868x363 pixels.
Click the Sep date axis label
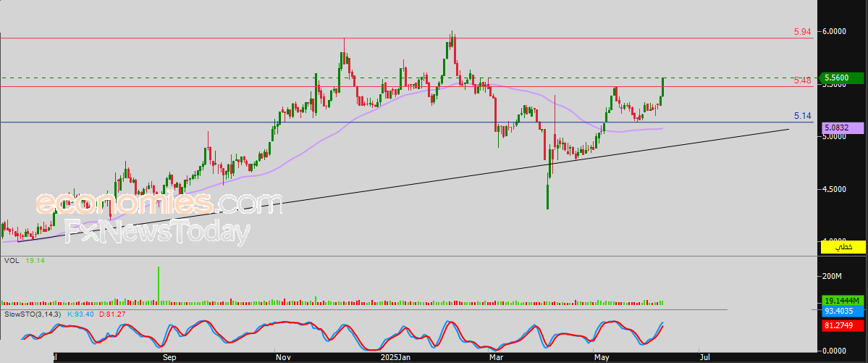(x=170, y=357)
